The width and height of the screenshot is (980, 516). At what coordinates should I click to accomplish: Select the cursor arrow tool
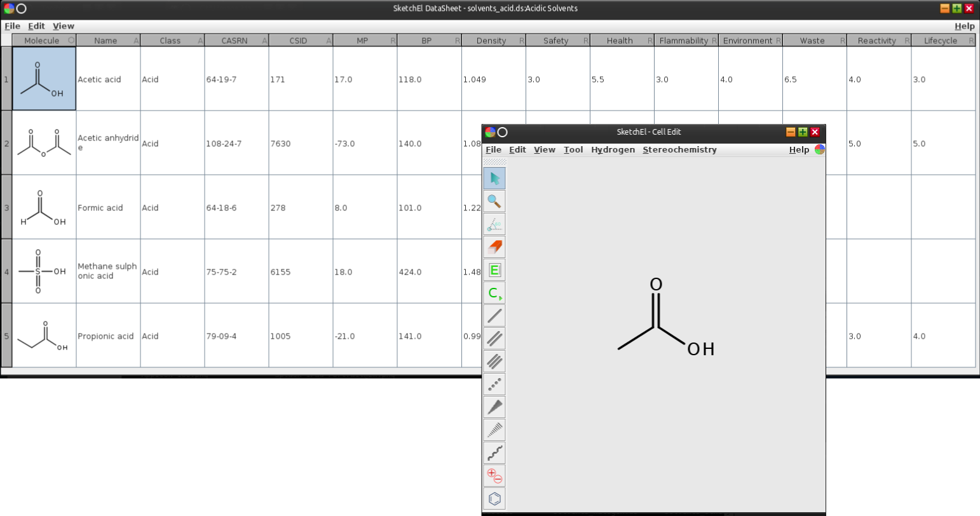click(494, 179)
